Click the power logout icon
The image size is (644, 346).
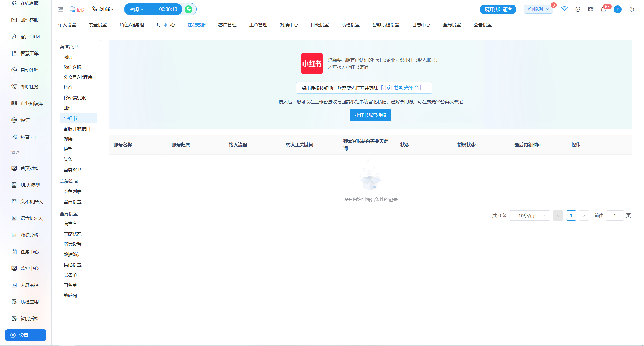point(632,9)
